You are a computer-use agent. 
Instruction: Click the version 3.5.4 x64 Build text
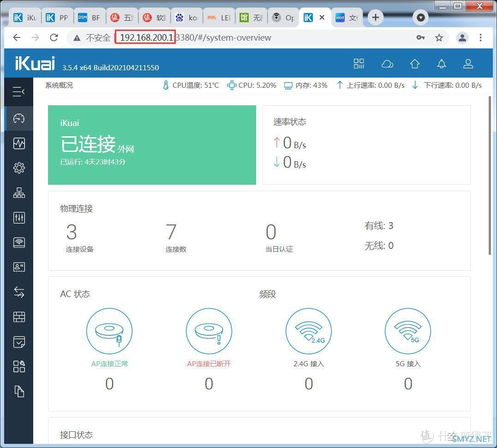click(x=111, y=67)
